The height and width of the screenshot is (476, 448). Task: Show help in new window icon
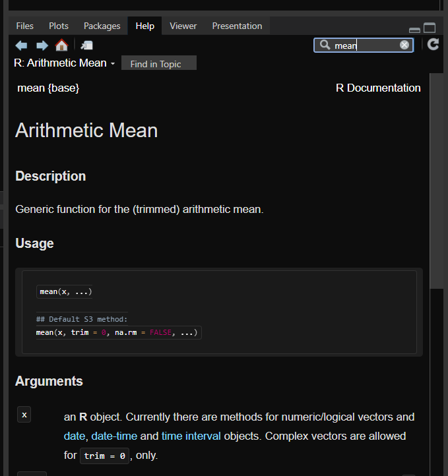click(x=86, y=45)
